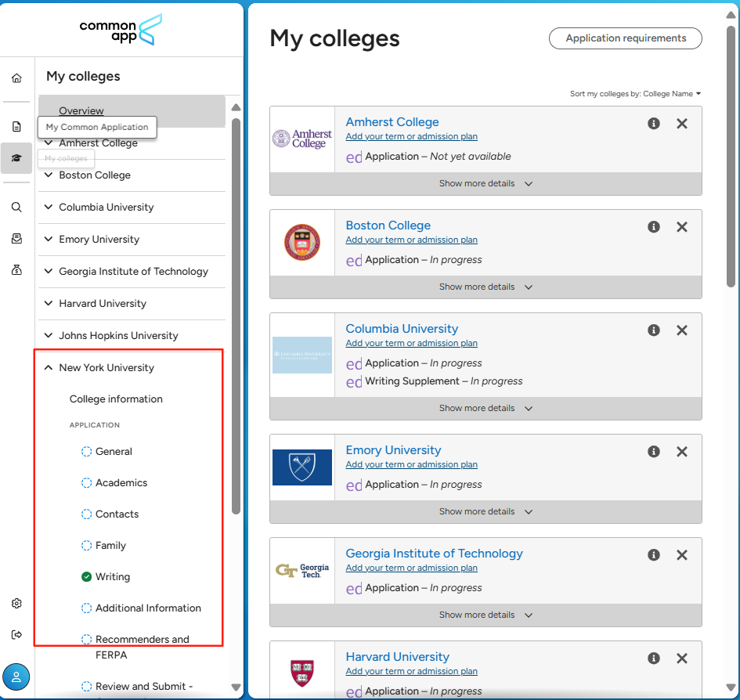Remove Boston College with X icon
Screen dimensions: 740x700
pyautogui.click(x=682, y=227)
